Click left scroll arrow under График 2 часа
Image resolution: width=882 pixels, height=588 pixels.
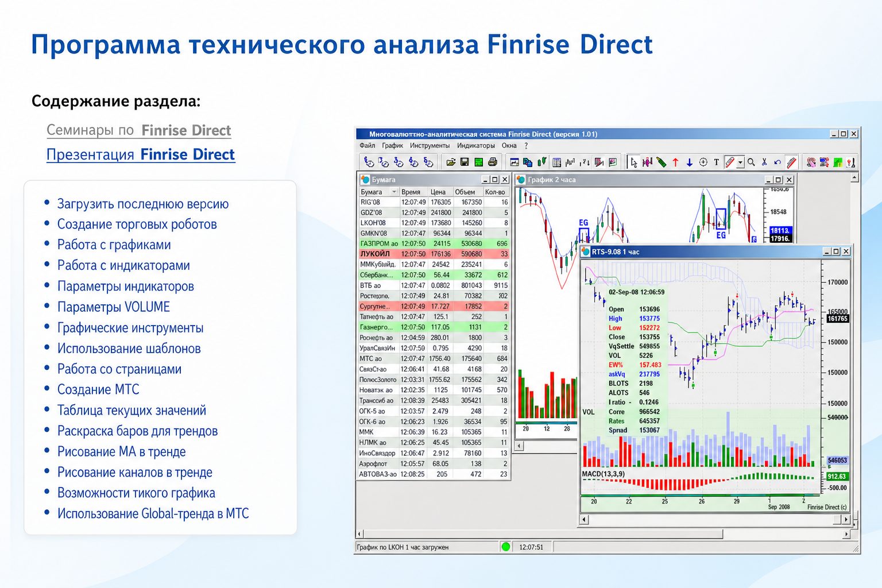[519, 446]
